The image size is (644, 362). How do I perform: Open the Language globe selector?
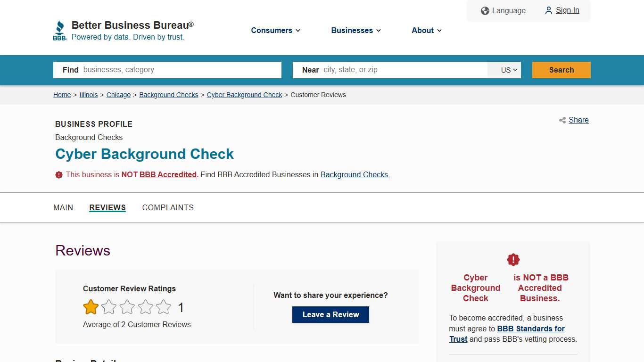click(485, 10)
